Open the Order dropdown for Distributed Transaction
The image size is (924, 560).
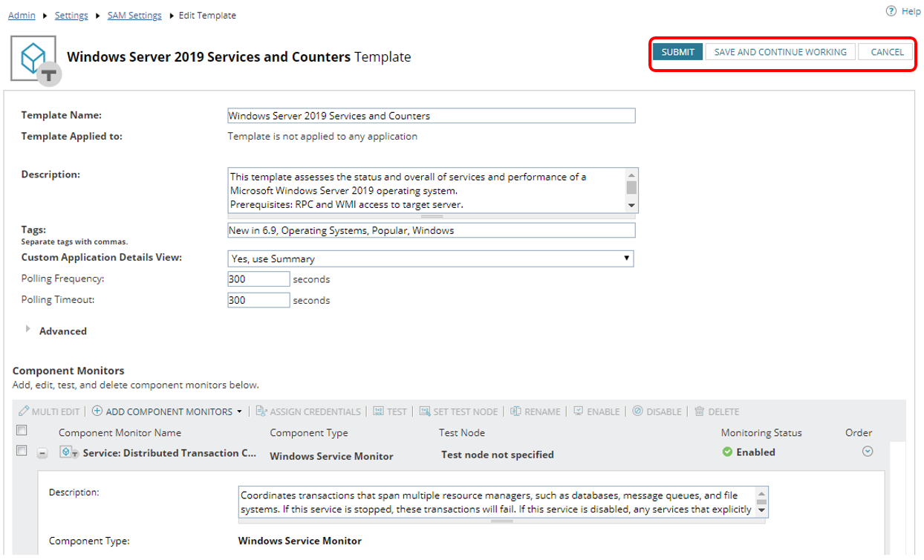click(x=867, y=451)
